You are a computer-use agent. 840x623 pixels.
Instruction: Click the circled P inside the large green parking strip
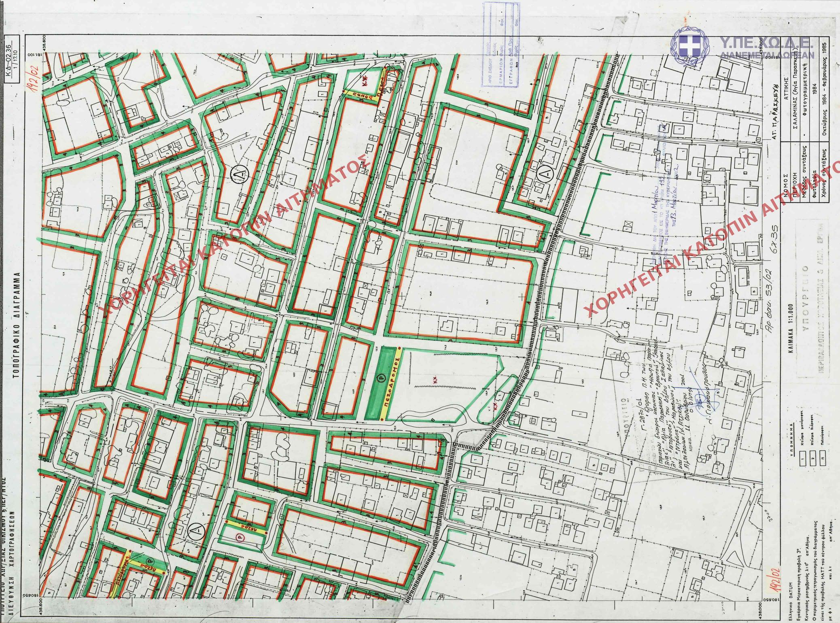[381, 377]
